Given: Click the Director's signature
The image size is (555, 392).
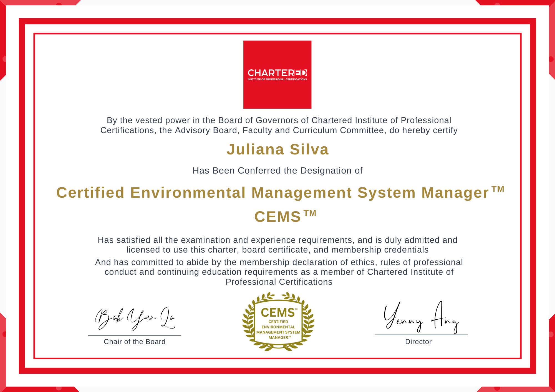Looking at the screenshot, I should tap(422, 317).
